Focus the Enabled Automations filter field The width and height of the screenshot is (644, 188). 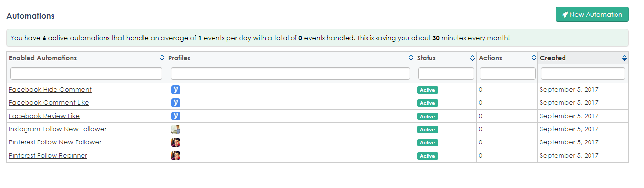[x=86, y=73]
